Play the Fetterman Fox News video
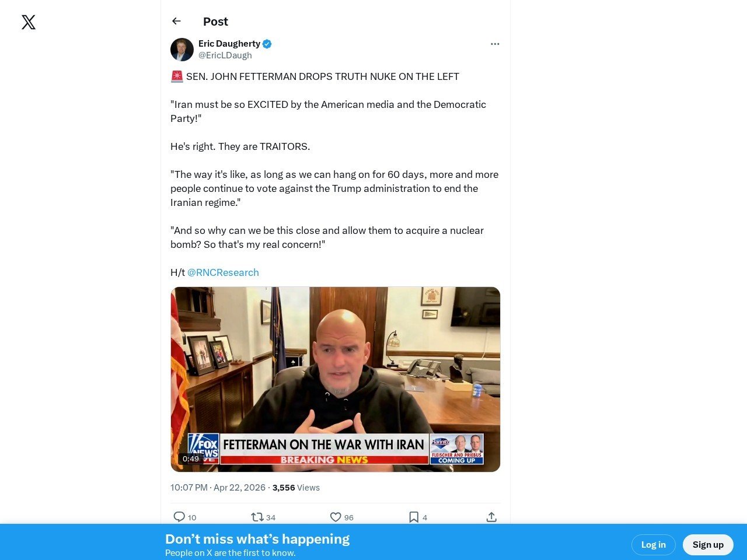Viewport: 747px width, 560px height. click(x=336, y=379)
